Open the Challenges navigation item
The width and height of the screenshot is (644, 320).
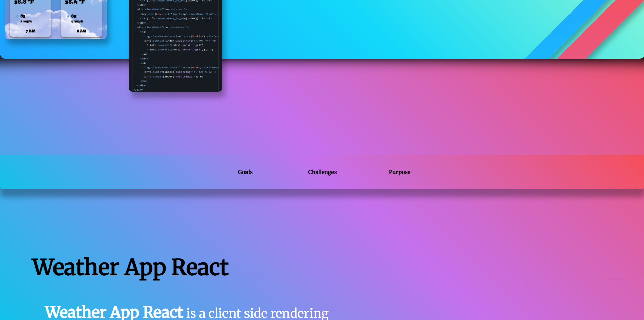click(x=322, y=172)
